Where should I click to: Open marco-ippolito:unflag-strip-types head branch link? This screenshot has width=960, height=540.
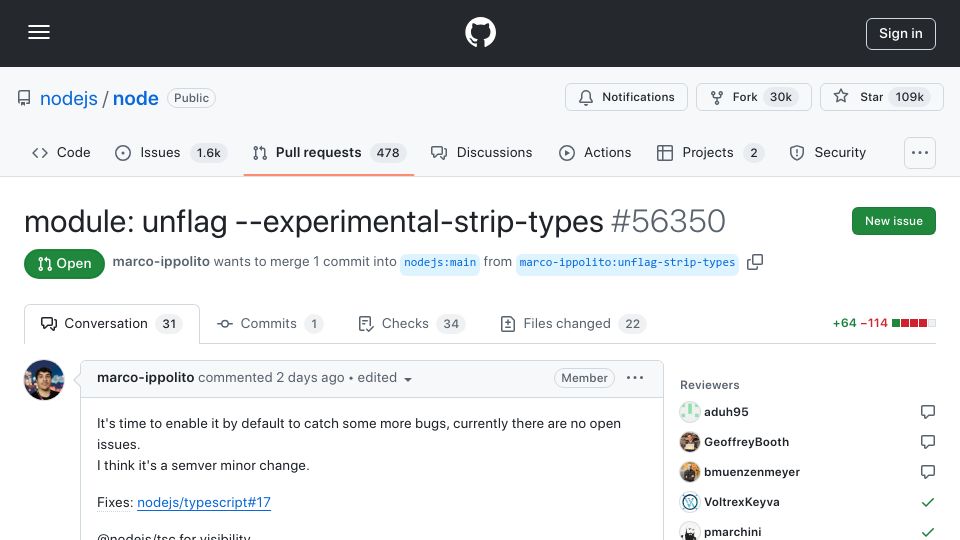[627, 263]
